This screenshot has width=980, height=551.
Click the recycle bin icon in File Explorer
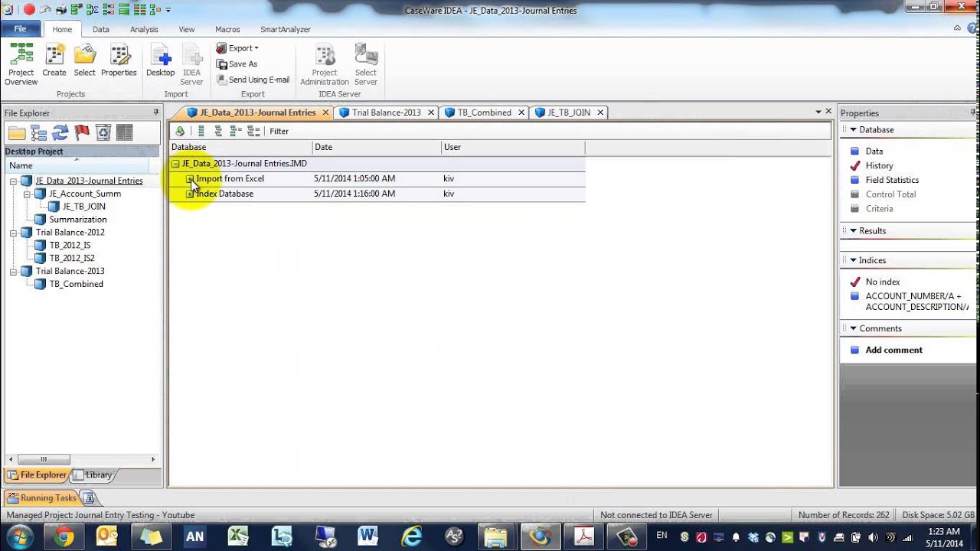click(x=103, y=132)
